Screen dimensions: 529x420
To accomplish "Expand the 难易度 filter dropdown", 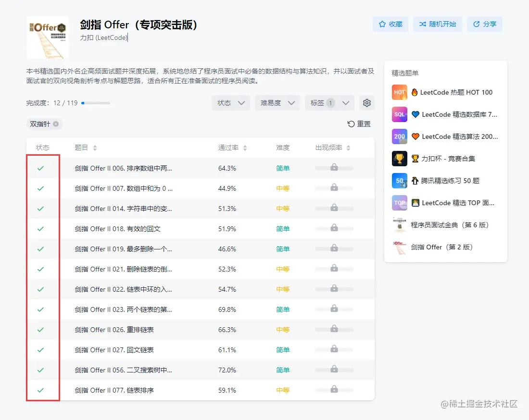I will point(277,102).
